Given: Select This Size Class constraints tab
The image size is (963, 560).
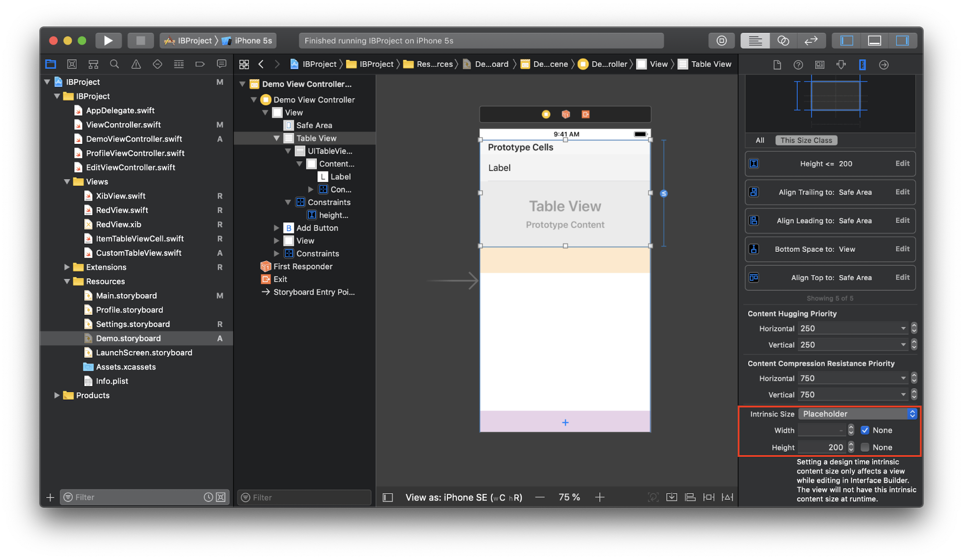Looking at the screenshot, I should (806, 140).
